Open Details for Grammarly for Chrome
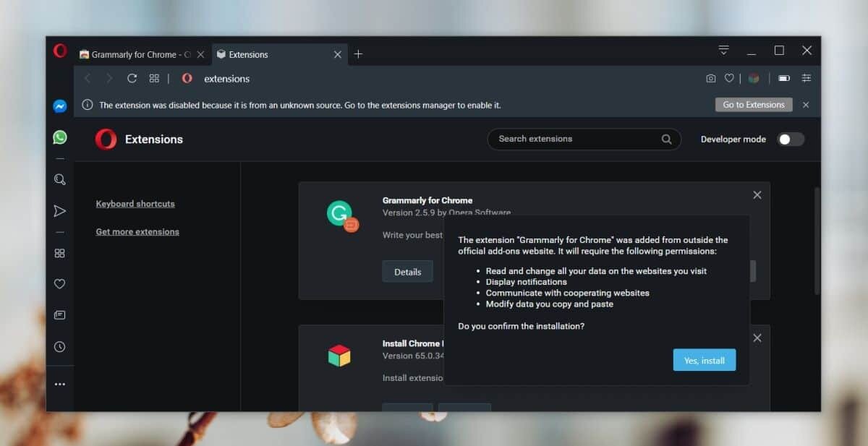Viewport: 868px width, 446px height. (x=408, y=272)
